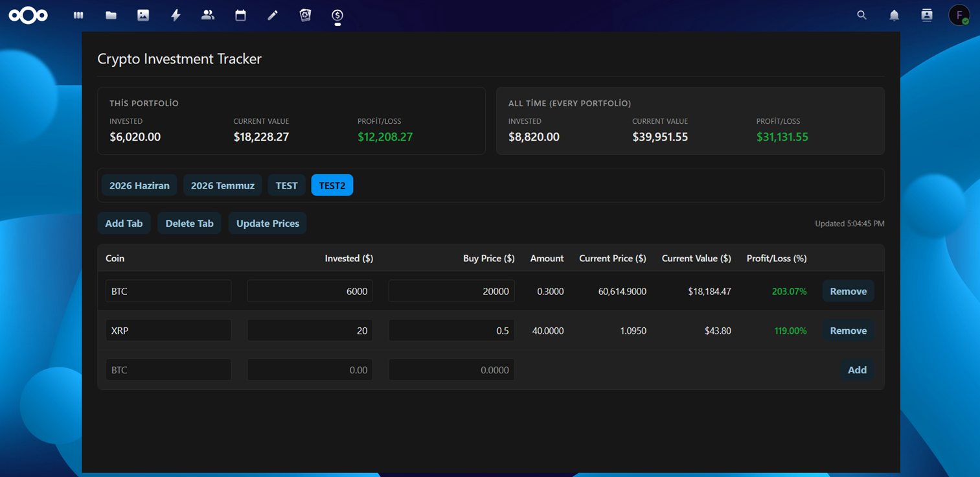
Task: Click the Delete Tab button
Action: click(x=189, y=223)
